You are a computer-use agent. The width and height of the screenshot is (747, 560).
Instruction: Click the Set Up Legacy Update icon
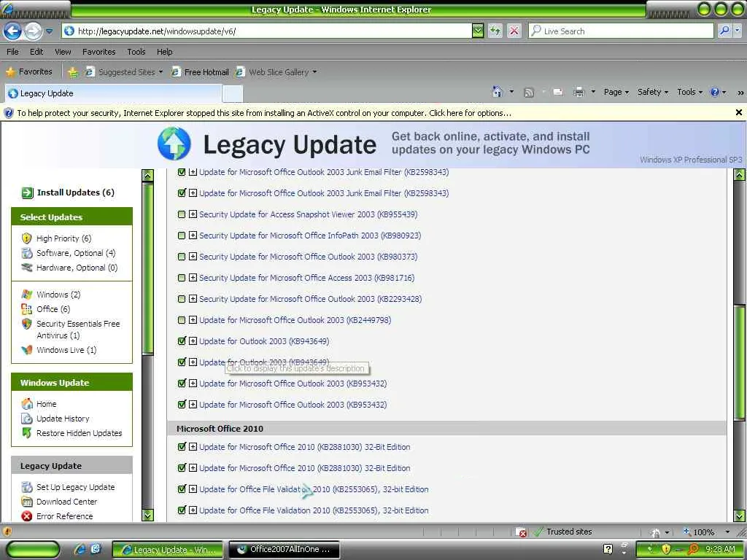coord(27,486)
